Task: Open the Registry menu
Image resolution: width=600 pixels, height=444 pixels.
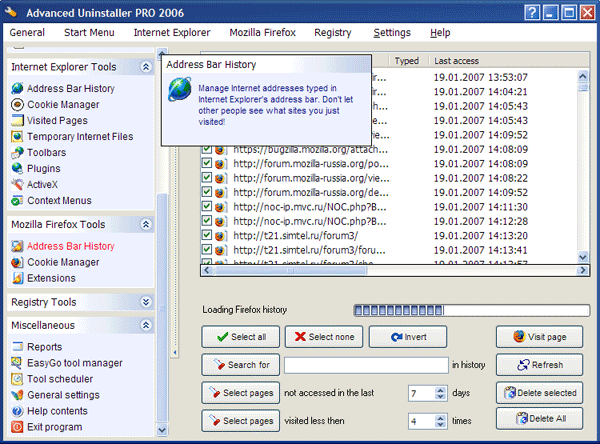Action: [332, 32]
